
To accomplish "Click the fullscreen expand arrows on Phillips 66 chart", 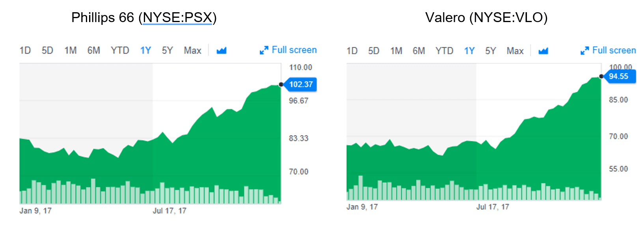I will point(263,50).
